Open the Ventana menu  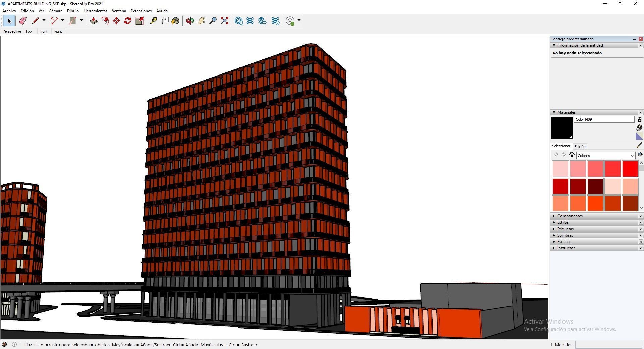[x=119, y=11]
